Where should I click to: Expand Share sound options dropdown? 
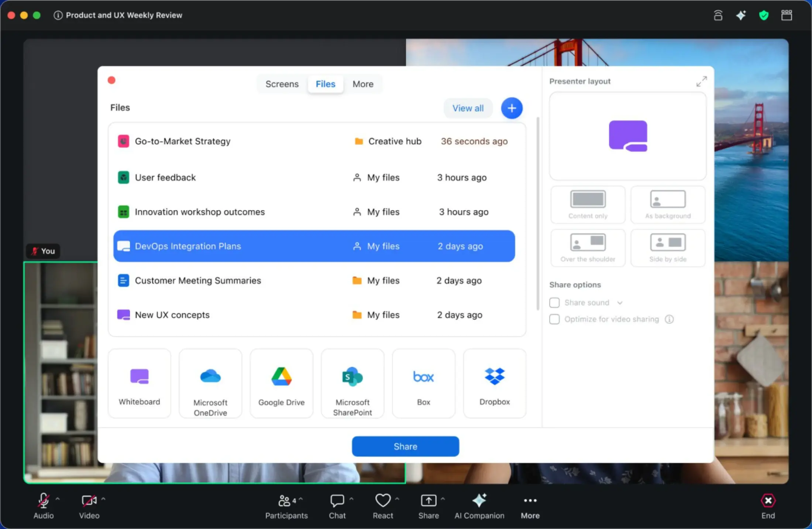coord(620,303)
